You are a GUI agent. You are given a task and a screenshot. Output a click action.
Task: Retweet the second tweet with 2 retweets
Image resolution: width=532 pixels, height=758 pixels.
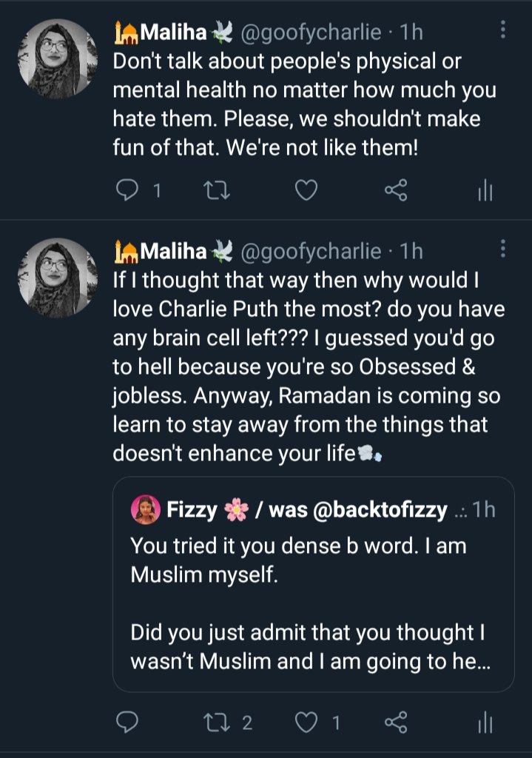point(217,722)
